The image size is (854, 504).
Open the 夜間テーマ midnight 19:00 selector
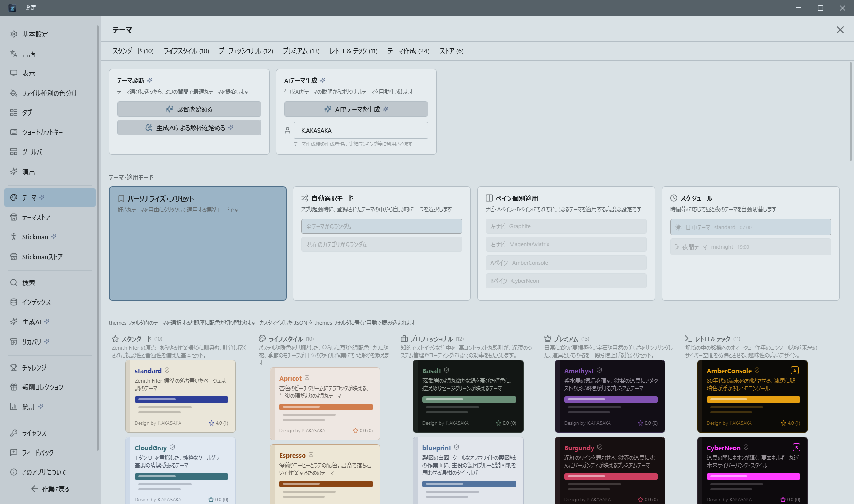click(751, 247)
